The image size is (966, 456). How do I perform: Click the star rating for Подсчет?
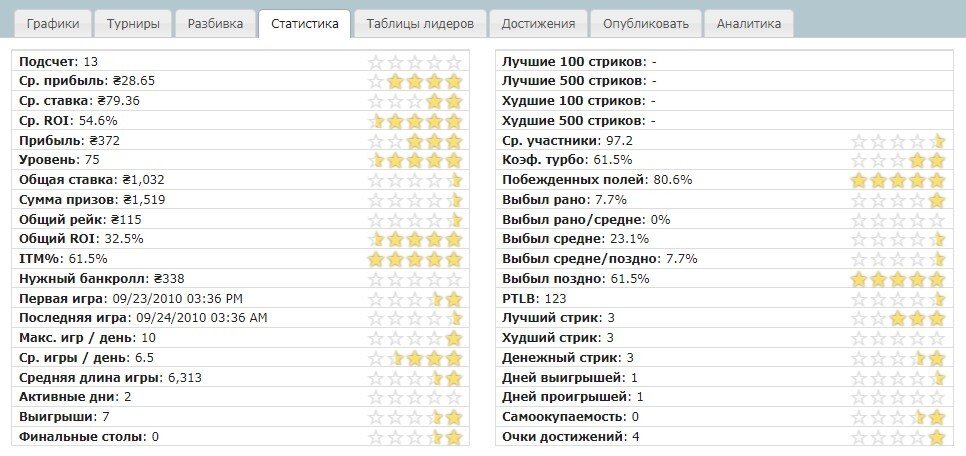click(416, 62)
